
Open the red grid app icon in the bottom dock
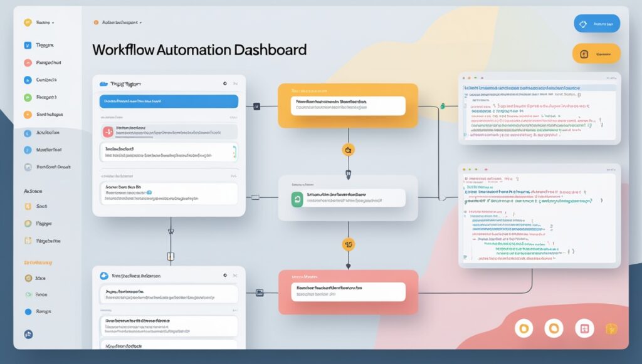point(584,328)
